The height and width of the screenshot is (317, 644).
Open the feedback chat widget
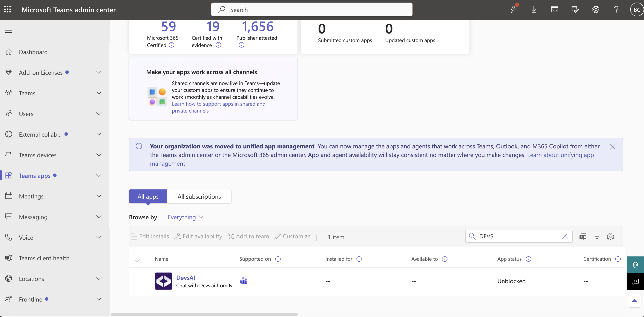click(635, 282)
